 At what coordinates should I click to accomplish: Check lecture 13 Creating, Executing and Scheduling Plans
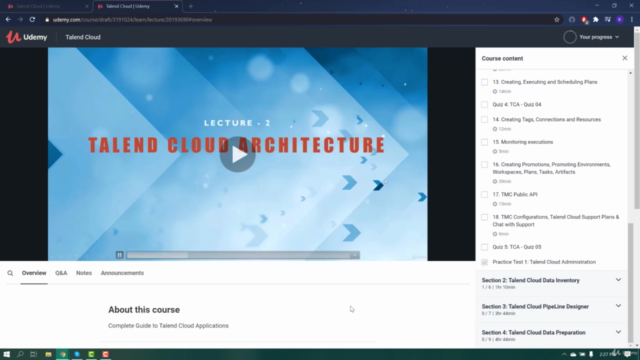pyautogui.click(x=484, y=82)
